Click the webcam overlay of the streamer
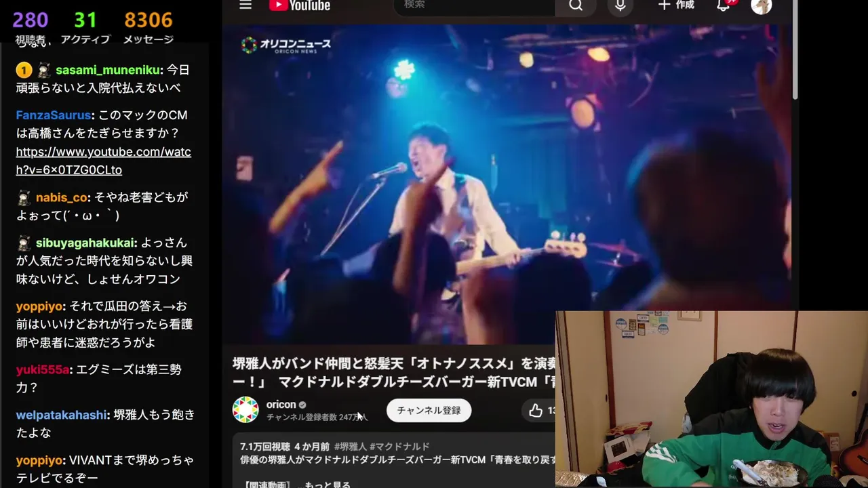This screenshot has width=868, height=488. (711, 399)
